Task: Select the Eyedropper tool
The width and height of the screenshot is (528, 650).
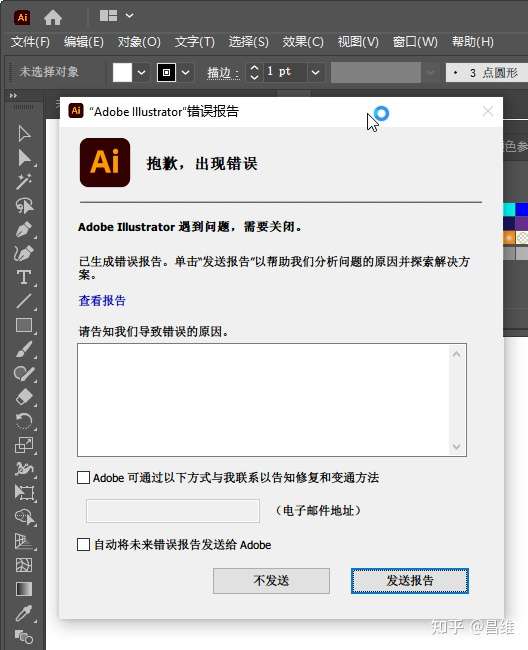Action: 24,613
